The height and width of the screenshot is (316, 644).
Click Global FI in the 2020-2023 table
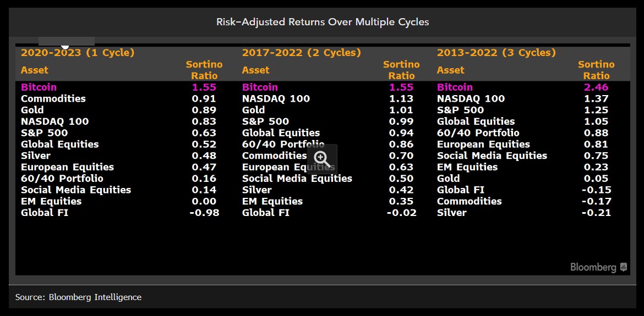(x=45, y=213)
